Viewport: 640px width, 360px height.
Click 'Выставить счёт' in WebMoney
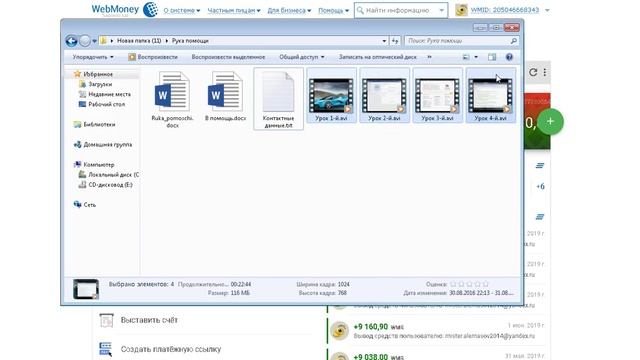149,320
